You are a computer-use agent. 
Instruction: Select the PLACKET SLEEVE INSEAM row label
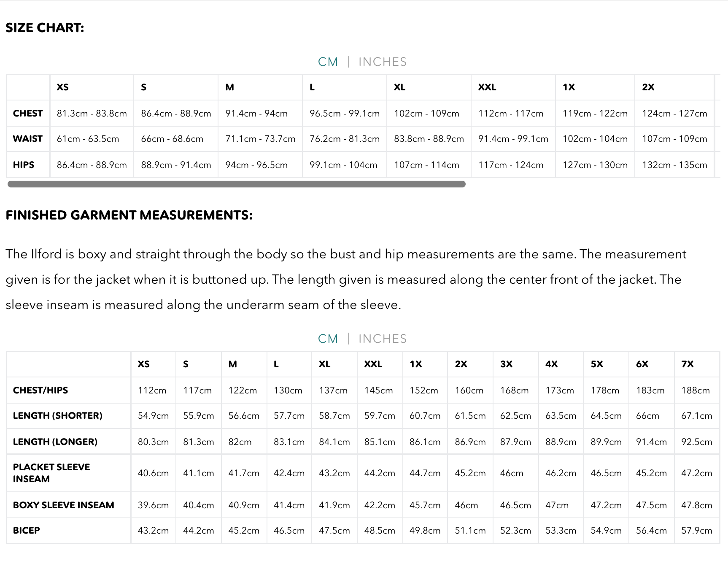(x=51, y=473)
